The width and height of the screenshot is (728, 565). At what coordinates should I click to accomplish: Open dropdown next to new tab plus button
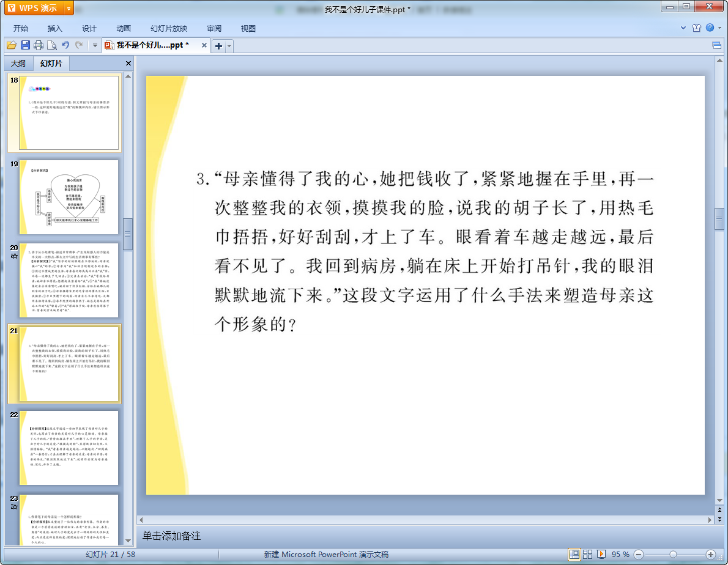coord(229,46)
